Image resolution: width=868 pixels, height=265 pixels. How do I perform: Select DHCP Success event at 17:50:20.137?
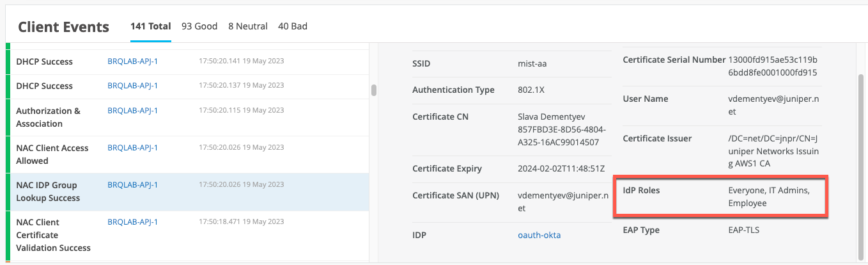point(44,86)
